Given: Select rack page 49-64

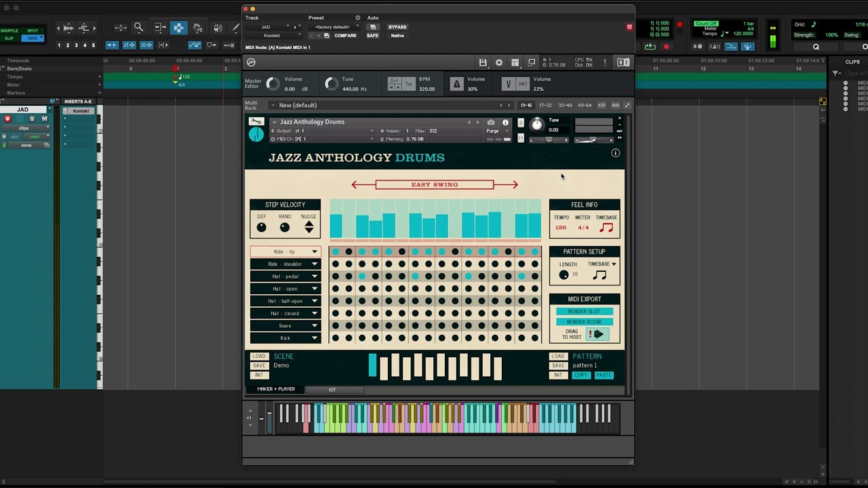Looking at the screenshot, I should click(x=585, y=105).
